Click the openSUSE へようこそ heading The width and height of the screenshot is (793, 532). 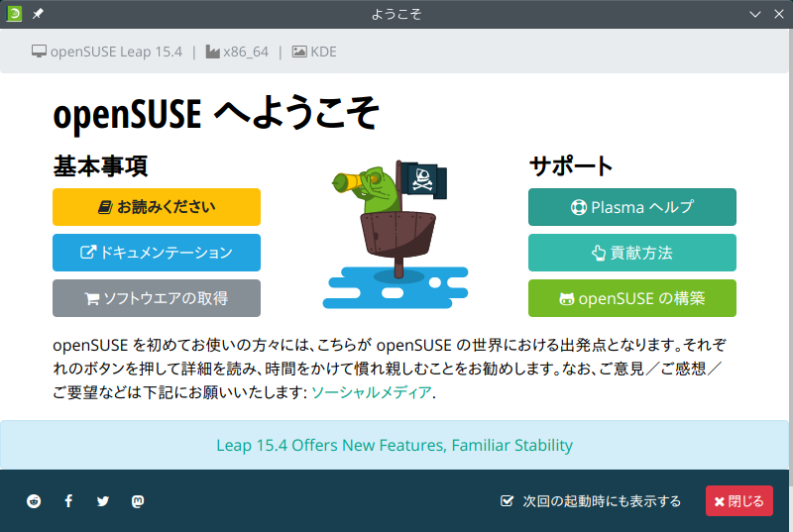pyautogui.click(x=216, y=113)
